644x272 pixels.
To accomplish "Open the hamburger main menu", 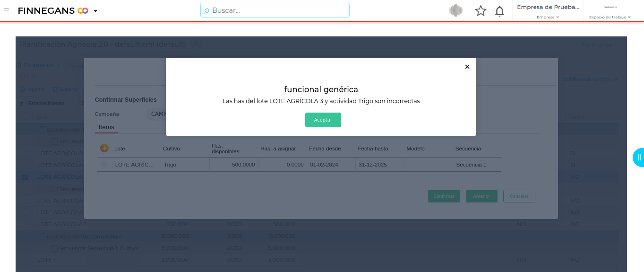I will coord(7,10).
